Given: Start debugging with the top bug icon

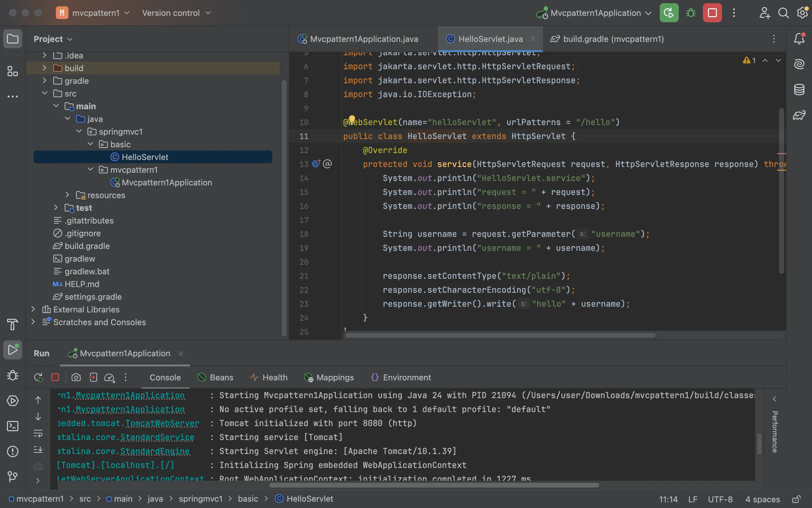Looking at the screenshot, I should click(x=691, y=13).
